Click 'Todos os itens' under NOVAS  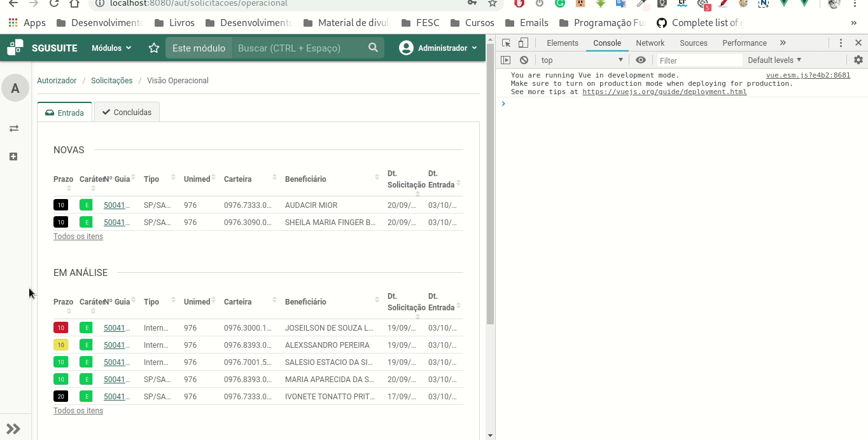point(78,237)
